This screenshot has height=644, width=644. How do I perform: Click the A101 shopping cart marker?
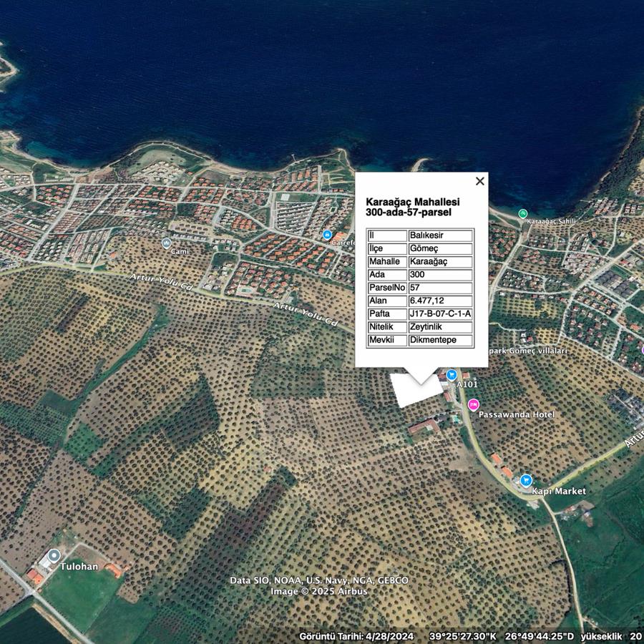tap(452, 374)
